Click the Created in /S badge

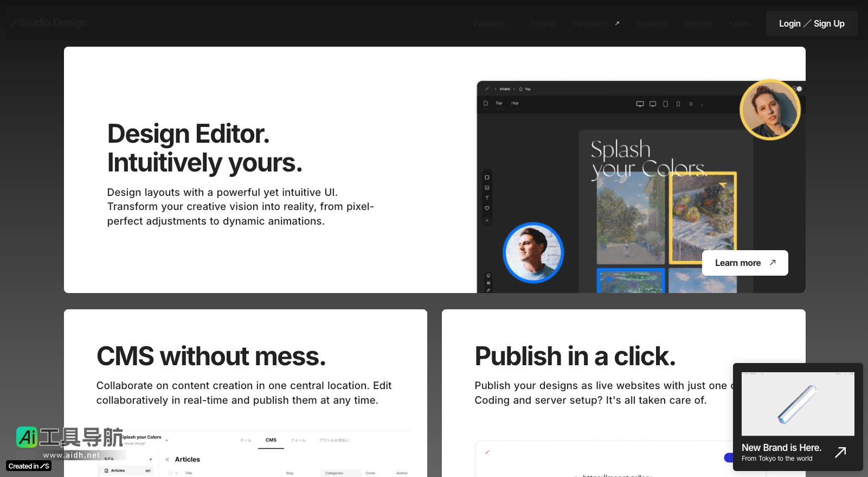[x=29, y=466]
